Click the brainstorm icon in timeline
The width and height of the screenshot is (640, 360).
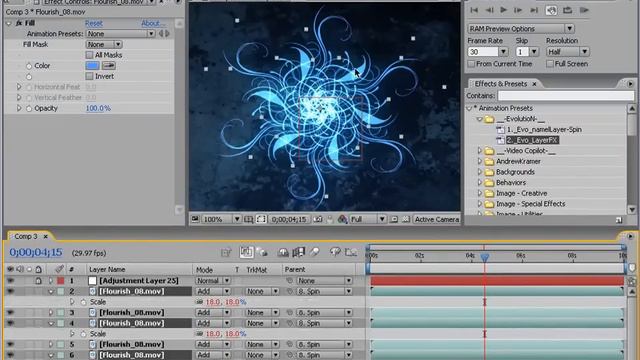tap(335, 252)
